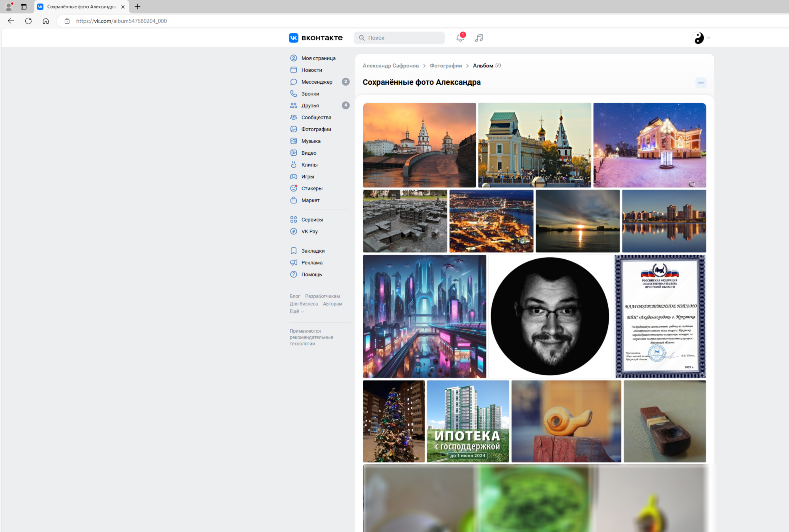Open the notifications bell icon
789x532 pixels.
460,38
